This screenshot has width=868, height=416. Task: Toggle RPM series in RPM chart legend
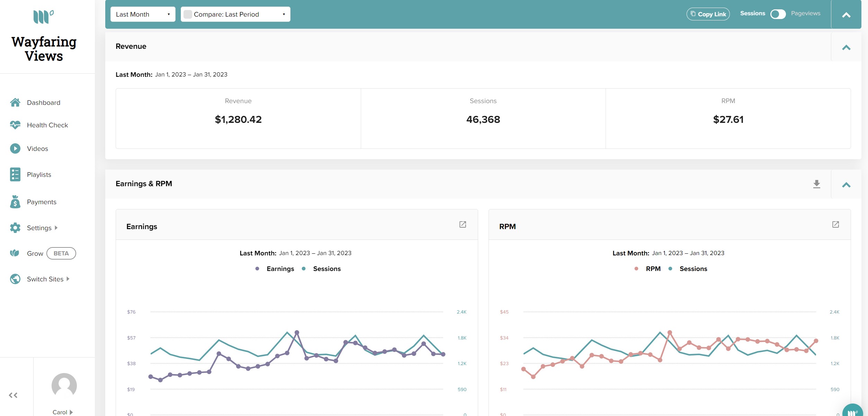tap(647, 269)
